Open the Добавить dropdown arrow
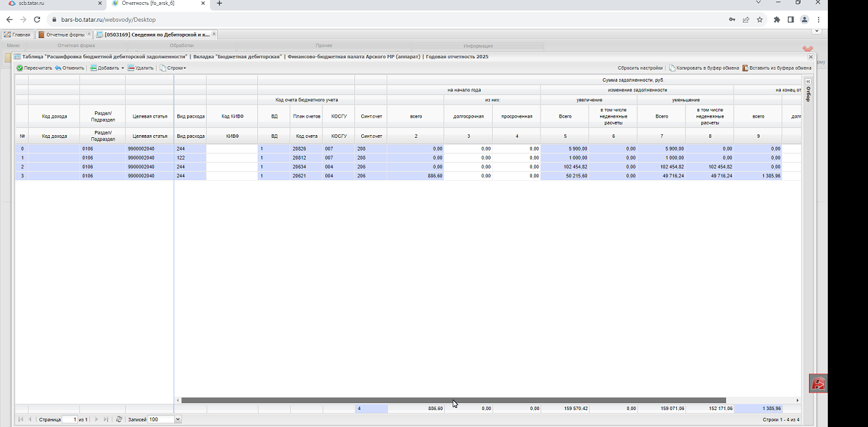This screenshot has width=868, height=427. click(122, 68)
